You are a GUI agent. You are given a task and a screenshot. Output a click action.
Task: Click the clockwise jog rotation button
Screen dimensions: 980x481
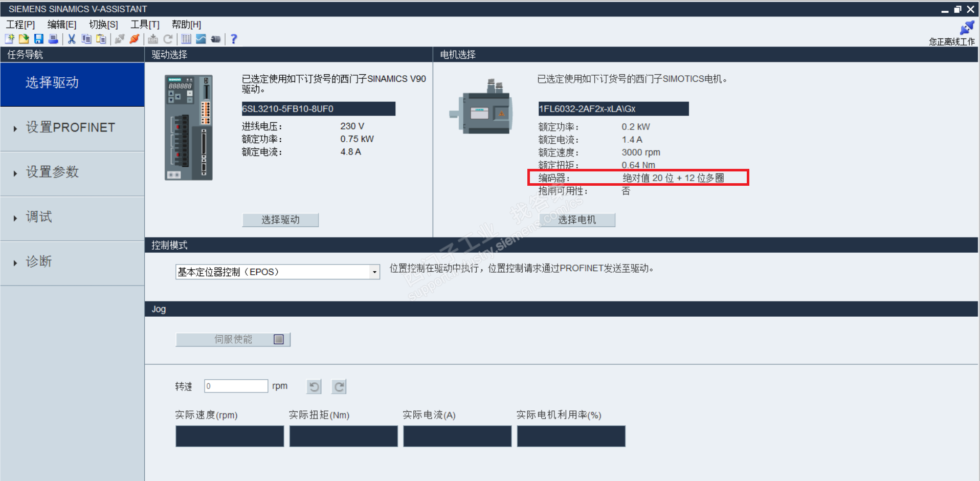point(339,387)
